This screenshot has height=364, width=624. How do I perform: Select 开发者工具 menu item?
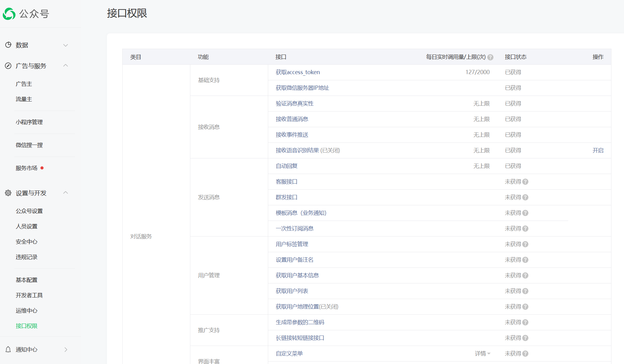(29, 295)
